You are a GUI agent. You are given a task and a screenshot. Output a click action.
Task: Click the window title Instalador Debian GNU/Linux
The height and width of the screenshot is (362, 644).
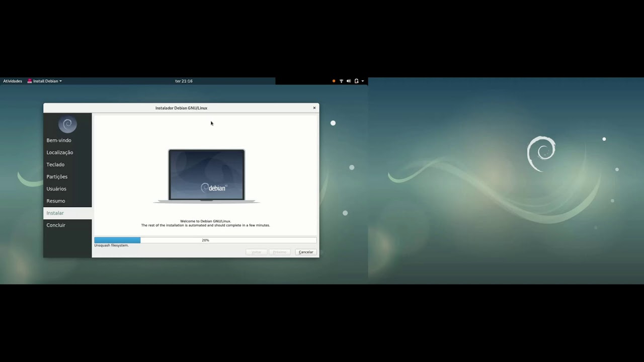[181, 108]
